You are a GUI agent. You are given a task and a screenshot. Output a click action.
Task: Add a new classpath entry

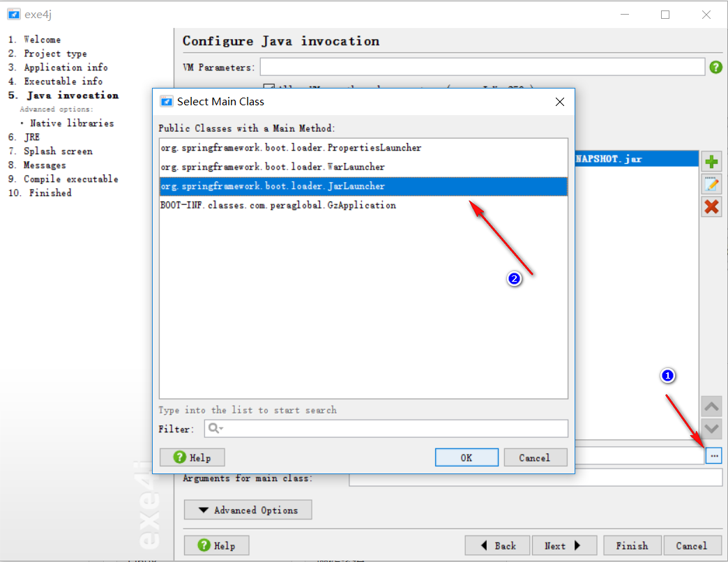click(x=711, y=161)
